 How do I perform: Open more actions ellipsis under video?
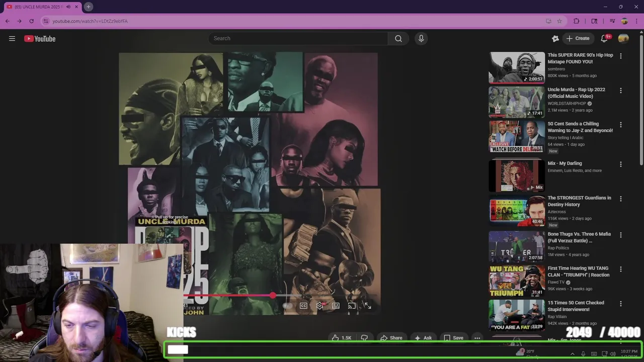tap(477, 338)
